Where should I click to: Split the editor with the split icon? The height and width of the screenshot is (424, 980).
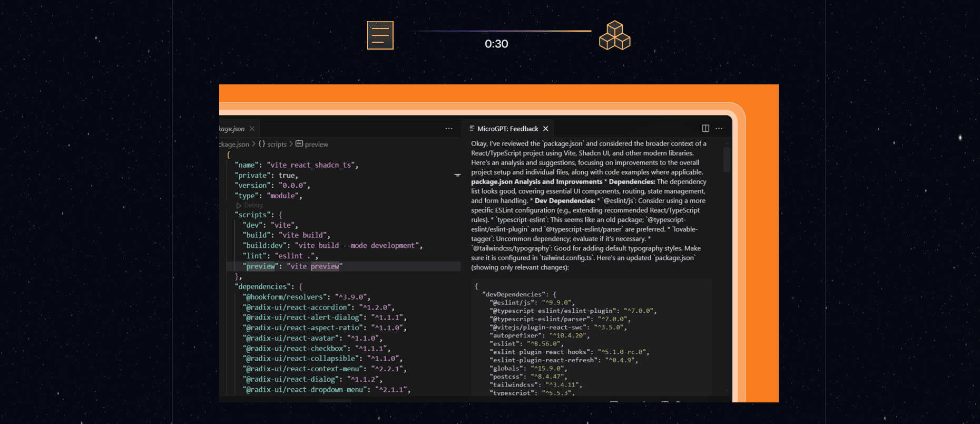tap(705, 128)
